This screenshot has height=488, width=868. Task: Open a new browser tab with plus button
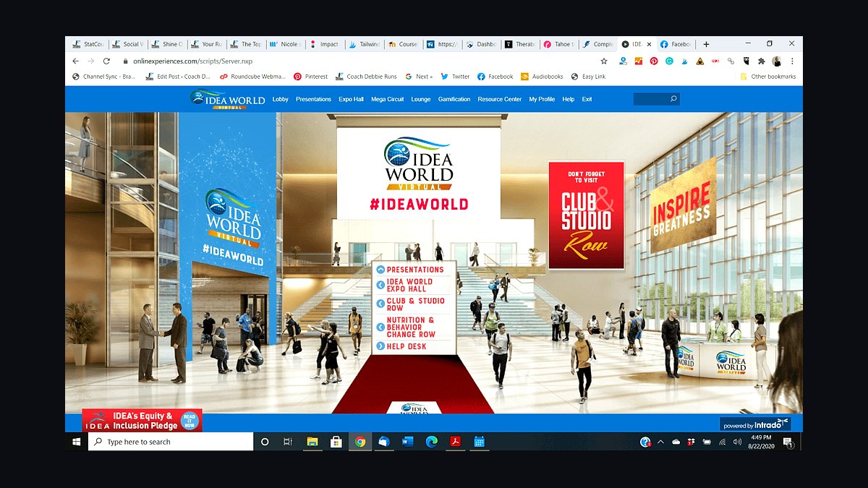pyautogui.click(x=707, y=44)
